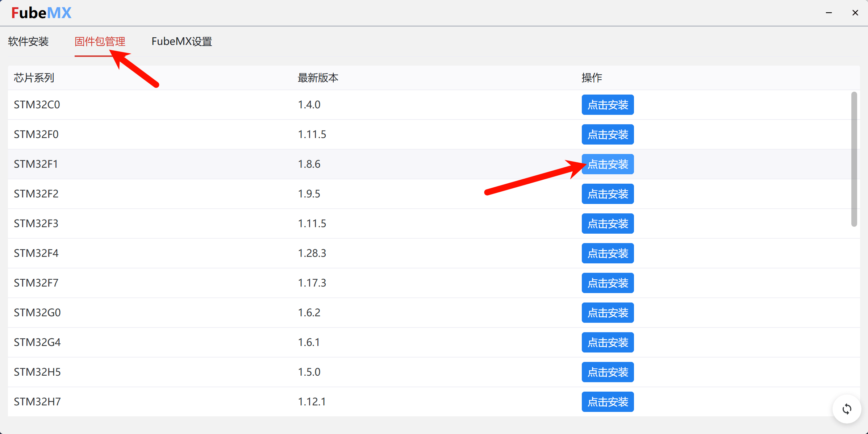The image size is (868, 434).
Task: Switch to the 软件安装 tab
Action: (x=28, y=42)
